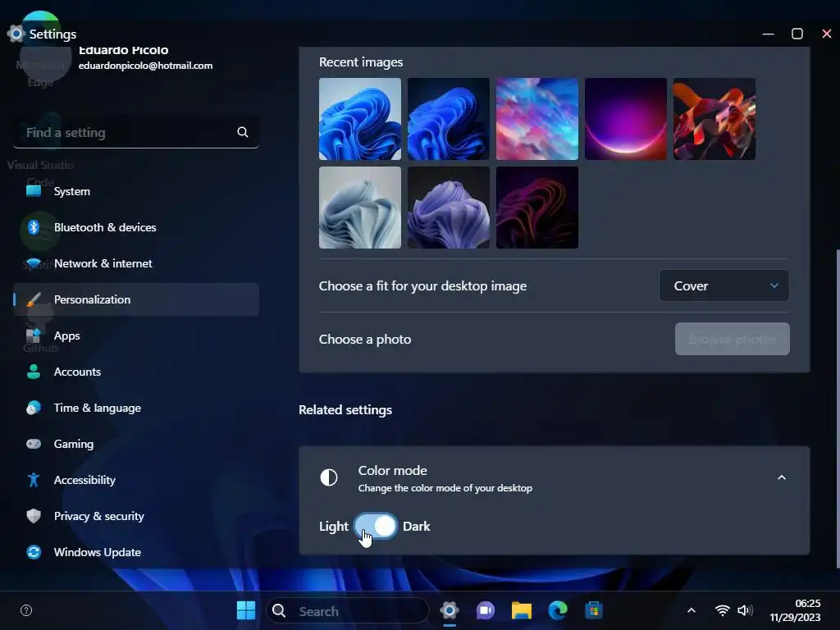840x630 pixels.
Task: Select the dark blue bloom wallpaper
Action: click(x=449, y=119)
